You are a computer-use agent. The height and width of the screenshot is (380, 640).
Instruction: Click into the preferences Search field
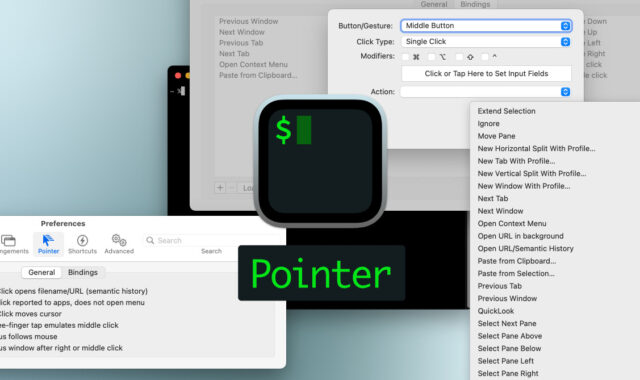(212, 240)
